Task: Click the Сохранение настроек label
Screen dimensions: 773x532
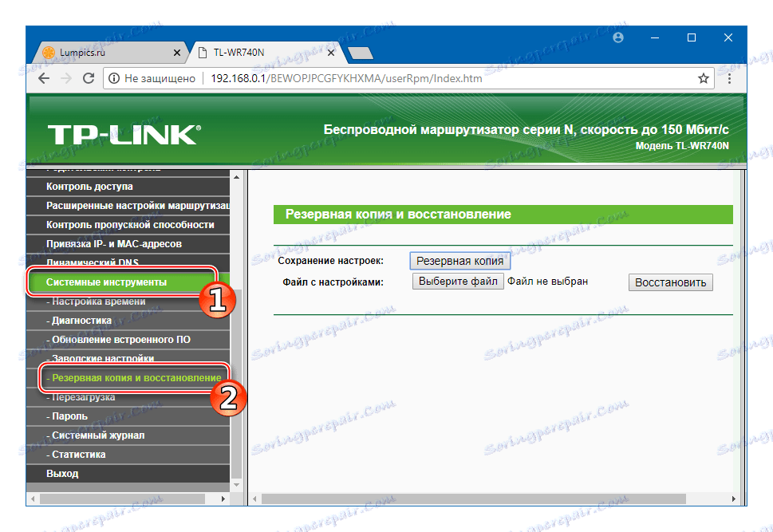Action: tap(330, 261)
